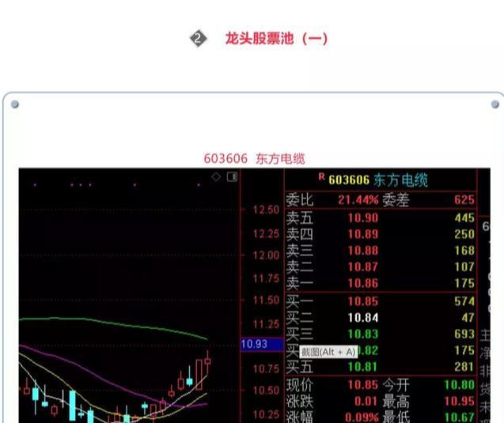Click the 12.00 price axis label
This screenshot has width=504, height=423.
[266, 255]
